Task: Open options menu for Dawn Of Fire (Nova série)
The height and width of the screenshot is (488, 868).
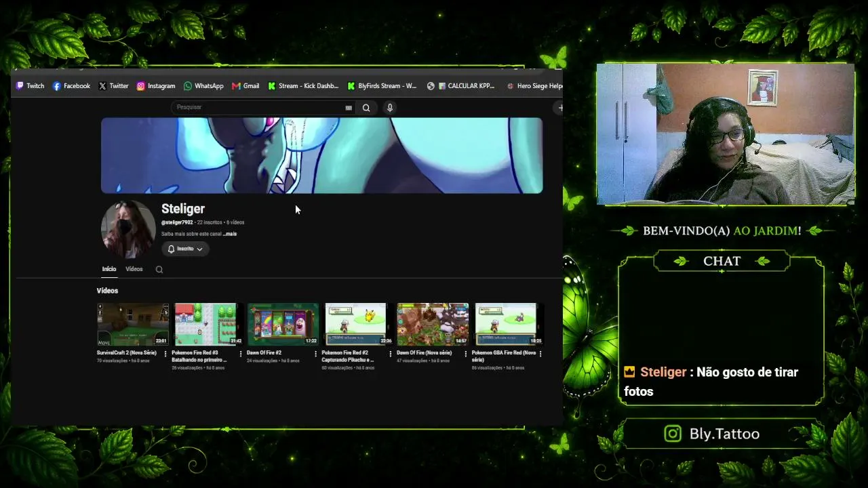Action: pyautogui.click(x=465, y=354)
